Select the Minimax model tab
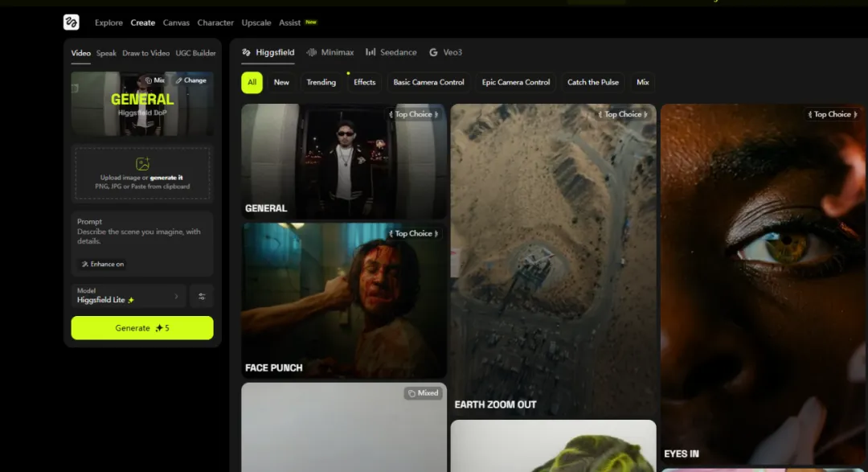The width and height of the screenshot is (868, 472). [330, 52]
